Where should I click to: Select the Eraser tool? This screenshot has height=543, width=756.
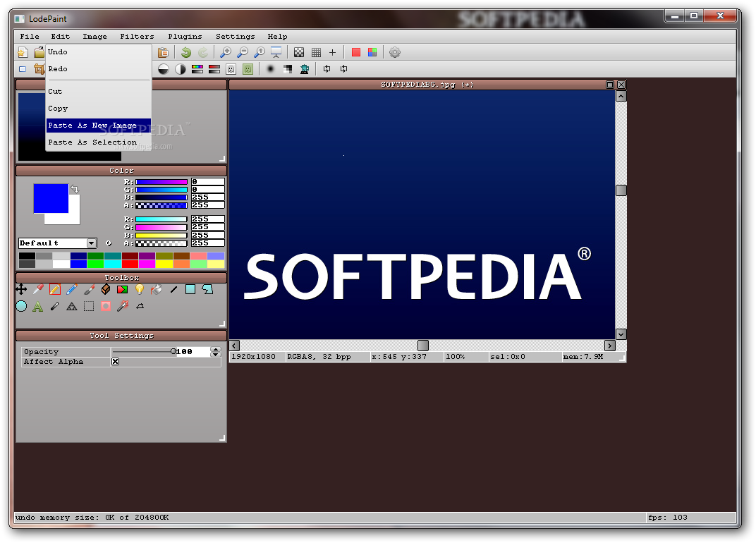[106, 289]
